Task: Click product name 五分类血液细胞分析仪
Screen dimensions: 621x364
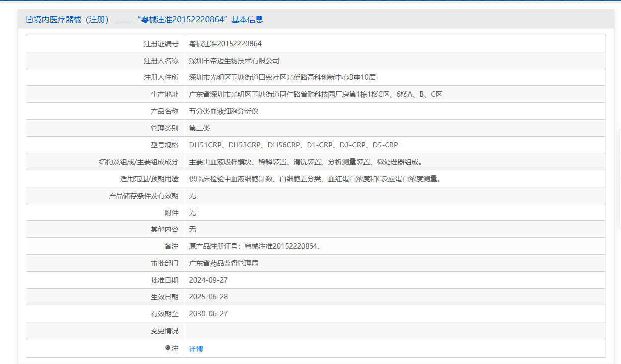Action: pos(224,111)
